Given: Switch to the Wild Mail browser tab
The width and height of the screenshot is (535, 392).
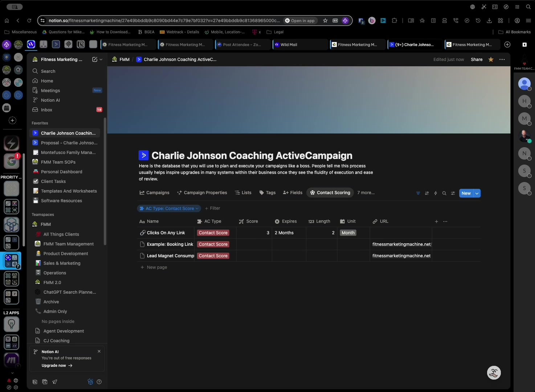Looking at the screenshot, I should 300,45.
